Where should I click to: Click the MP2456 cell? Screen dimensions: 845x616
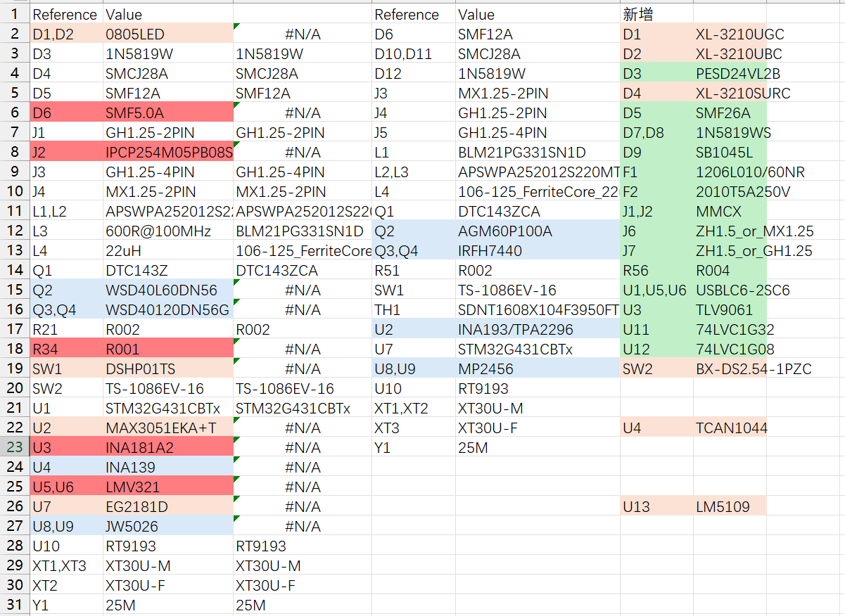[538, 368]
